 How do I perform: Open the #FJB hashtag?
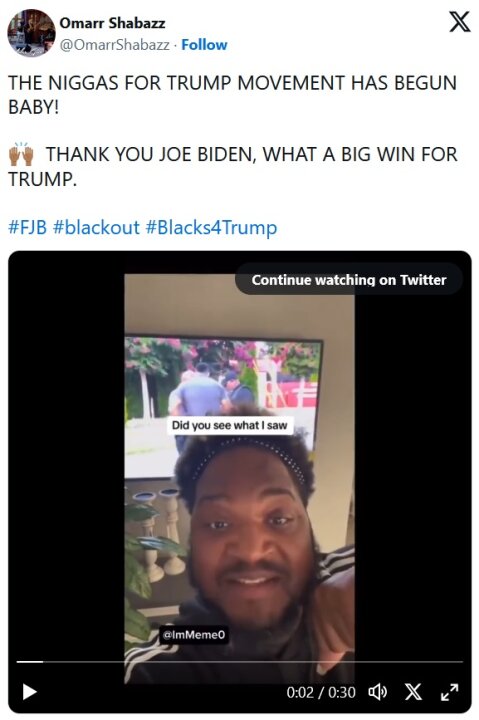tap(28, 227)
